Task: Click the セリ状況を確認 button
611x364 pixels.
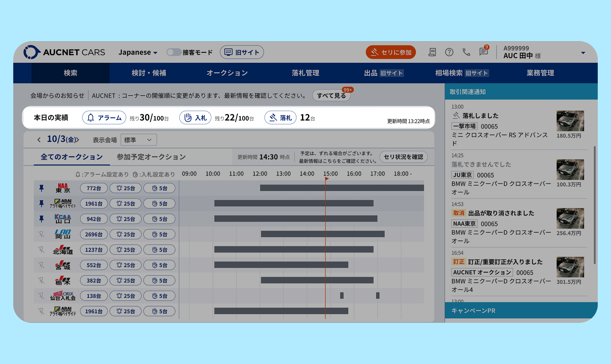Action: point(403,157)
